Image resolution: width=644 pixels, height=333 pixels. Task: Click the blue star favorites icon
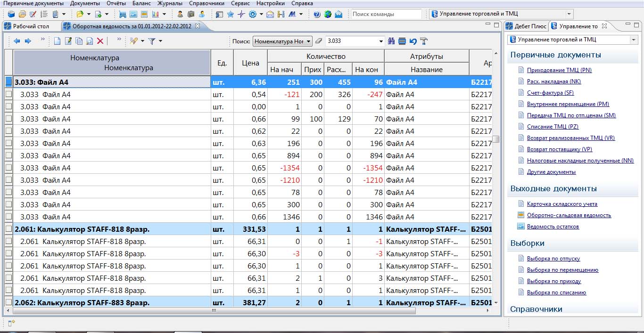[x=231, y=14]
